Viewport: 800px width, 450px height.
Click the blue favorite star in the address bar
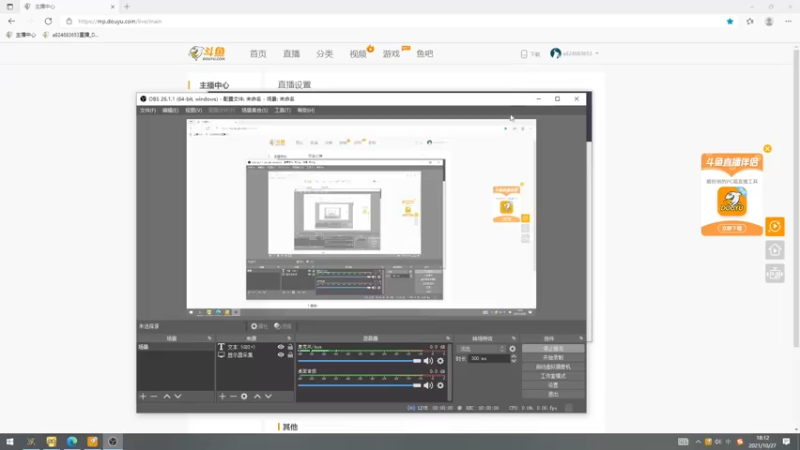(x=730, y=21)
